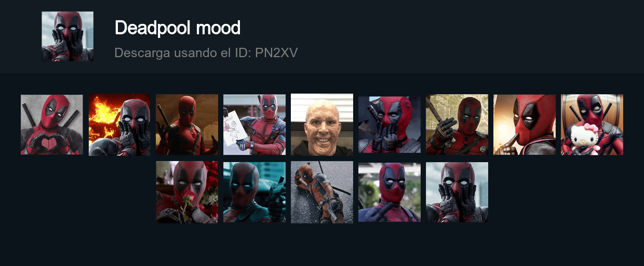Select Deadpool lying on the ground sticker
This screenshot has height=266, width=644.
[x=322, y=192]
